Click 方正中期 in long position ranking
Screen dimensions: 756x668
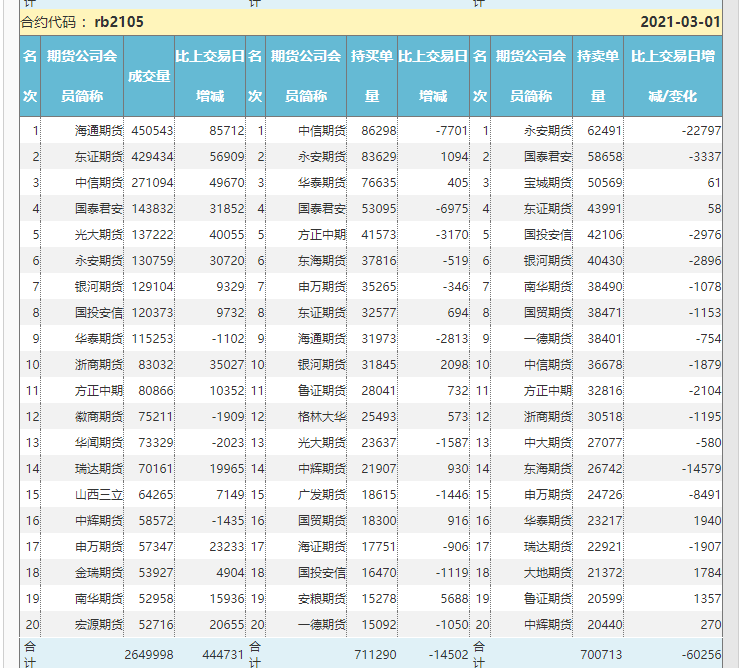322,235
